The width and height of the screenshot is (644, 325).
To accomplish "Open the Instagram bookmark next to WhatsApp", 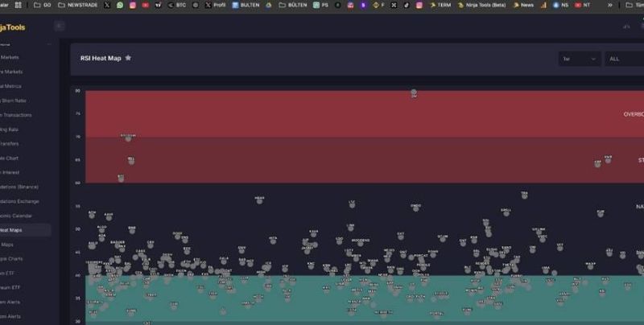I will 133,5.
